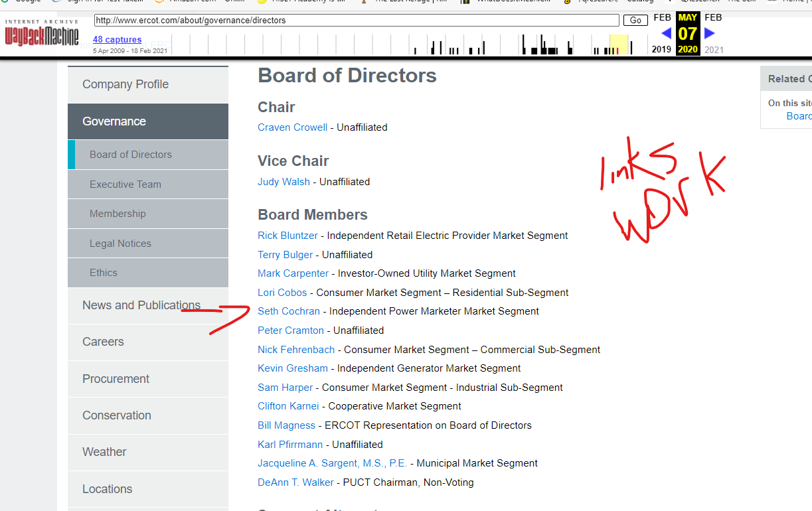Screen dimensions: 812x511
Task: Click 'Investor-Owned Utility Market Segment' text
Action: point(427,273)
